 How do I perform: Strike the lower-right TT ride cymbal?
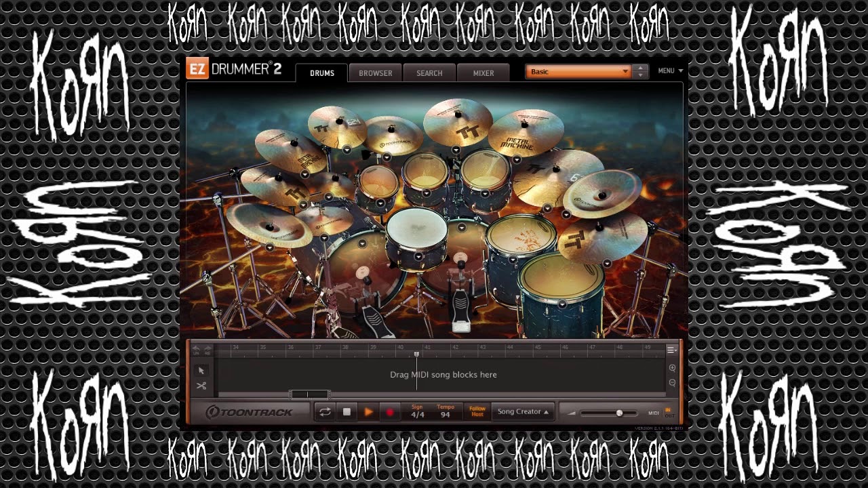602,237
